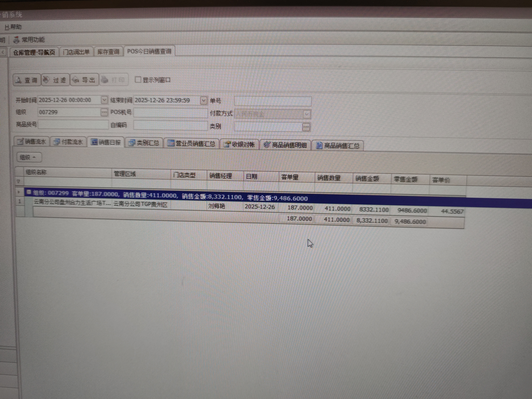Open the 结束时间 date dropdown
Screen dimensions: 532x399
(x=204, y=101)
